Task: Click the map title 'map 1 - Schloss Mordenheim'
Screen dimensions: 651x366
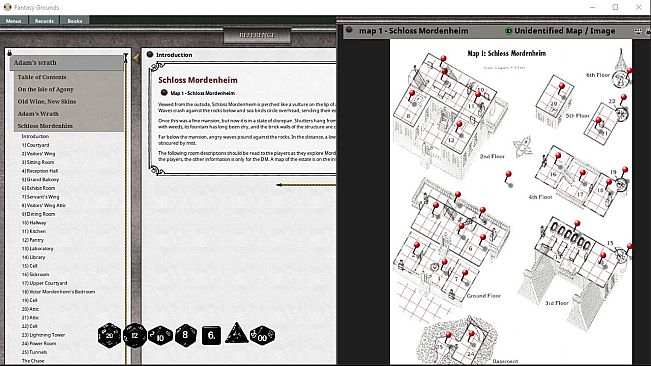Action: (x=414, y=31)
